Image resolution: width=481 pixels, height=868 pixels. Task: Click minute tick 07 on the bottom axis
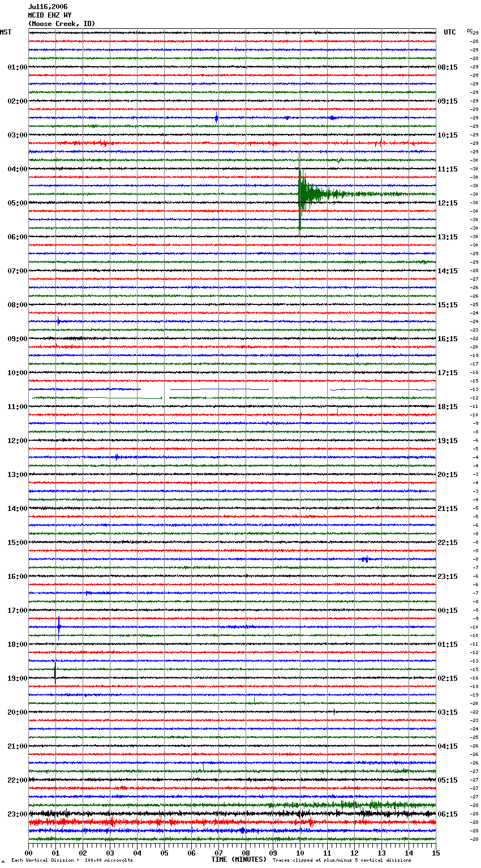coord(219,853)
